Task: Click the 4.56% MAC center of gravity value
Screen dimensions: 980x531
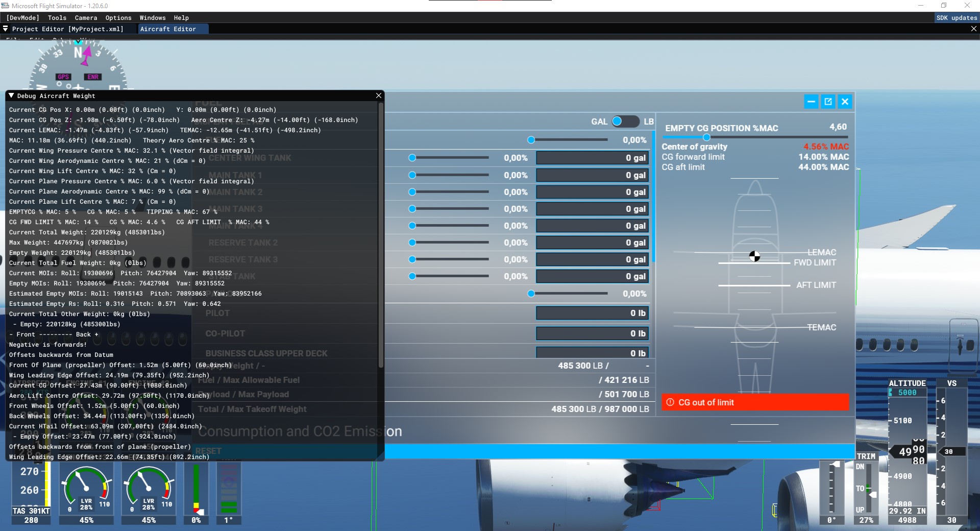Action: pos(826,147)
